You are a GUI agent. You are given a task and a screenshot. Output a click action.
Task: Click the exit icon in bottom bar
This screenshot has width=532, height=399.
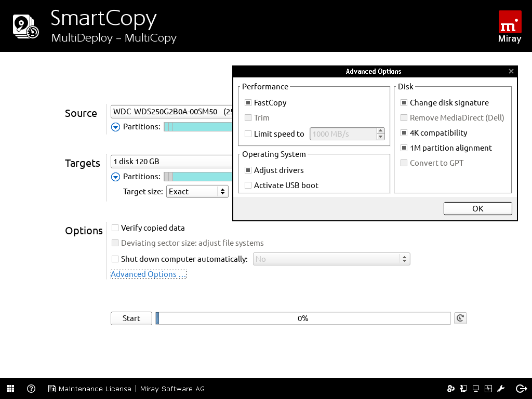(521, 389)
